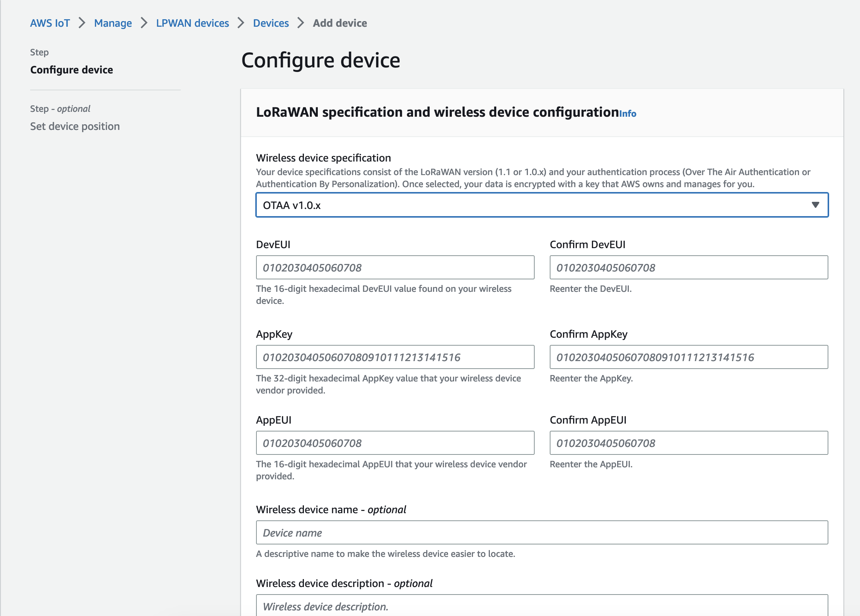This screenshot has height=616, width=860.
Task: Open the Wireless device specification dropdown
Action: click(541, 205)
